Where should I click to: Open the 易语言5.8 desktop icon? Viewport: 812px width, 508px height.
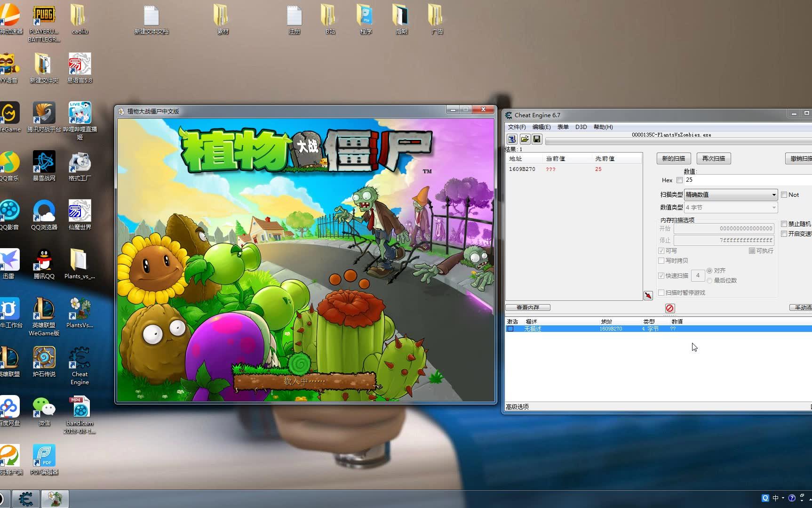tap(80, 68)
